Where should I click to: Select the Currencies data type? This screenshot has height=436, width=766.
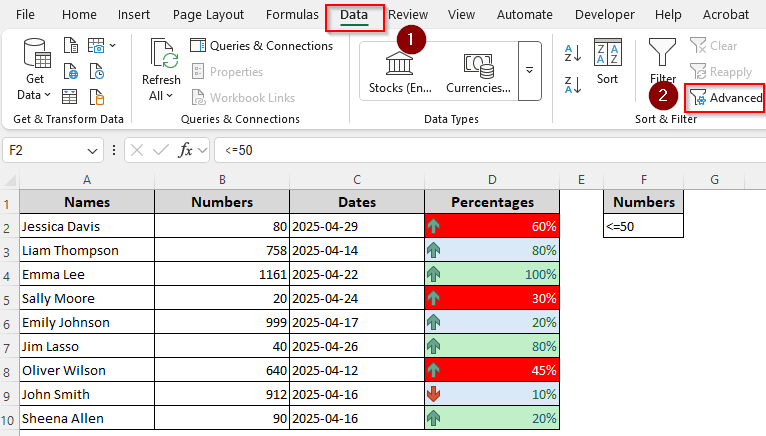[x=478, y=71]
